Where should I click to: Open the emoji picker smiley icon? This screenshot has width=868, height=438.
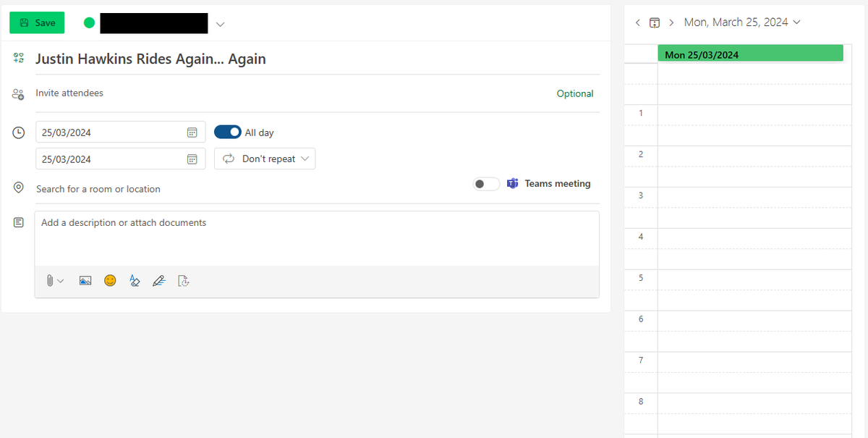(x=110, y=281)
